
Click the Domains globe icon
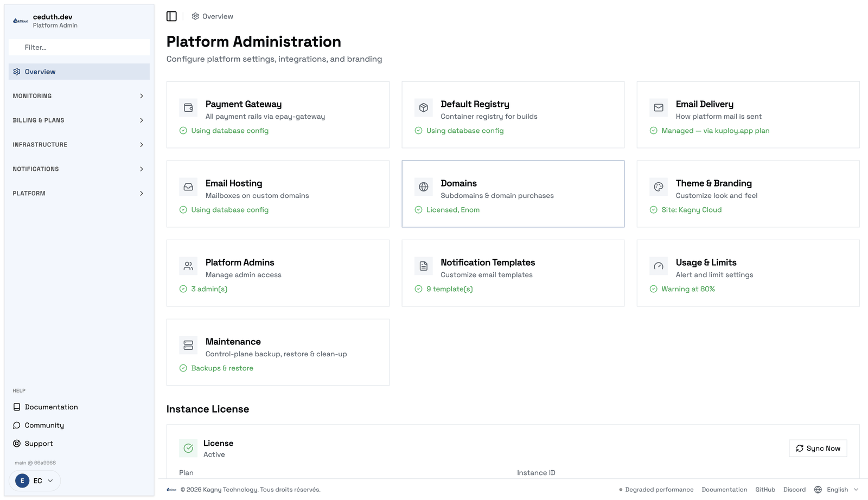[x=424, y=187]
